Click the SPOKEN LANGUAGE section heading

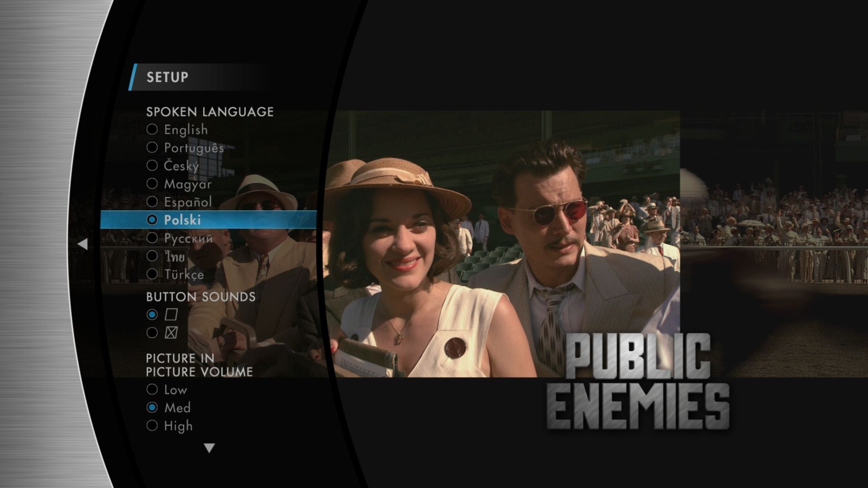210,112
